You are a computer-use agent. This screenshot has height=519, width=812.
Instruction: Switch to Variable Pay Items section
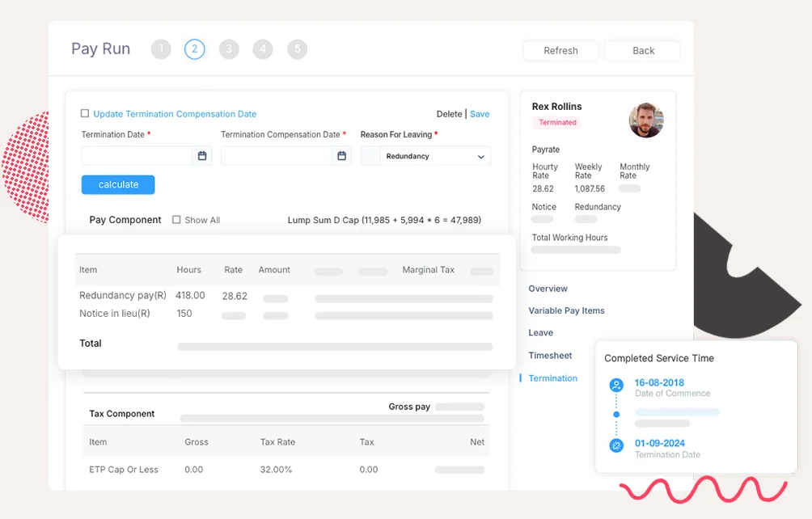click(x=566, y=310)
